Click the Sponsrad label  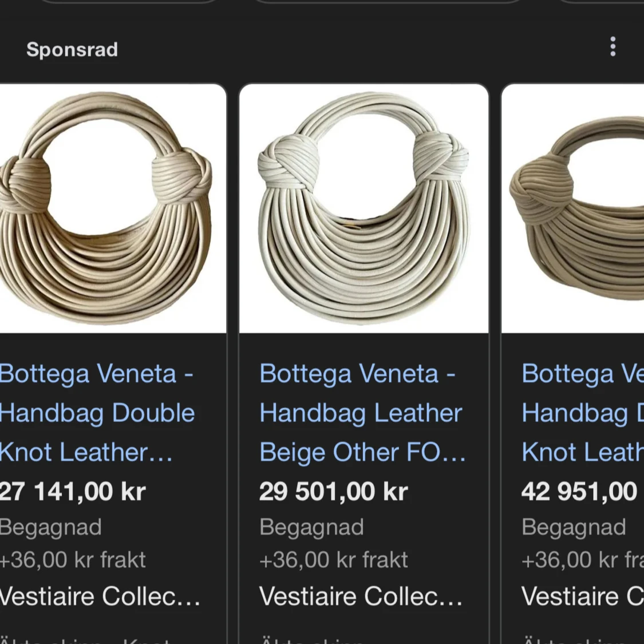click(x=72, y=50)
